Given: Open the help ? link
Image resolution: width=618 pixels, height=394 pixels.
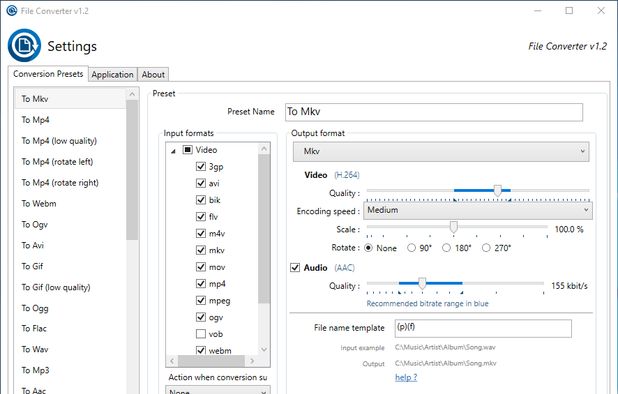Looking at the screenshot, I should tap(406, 377).
